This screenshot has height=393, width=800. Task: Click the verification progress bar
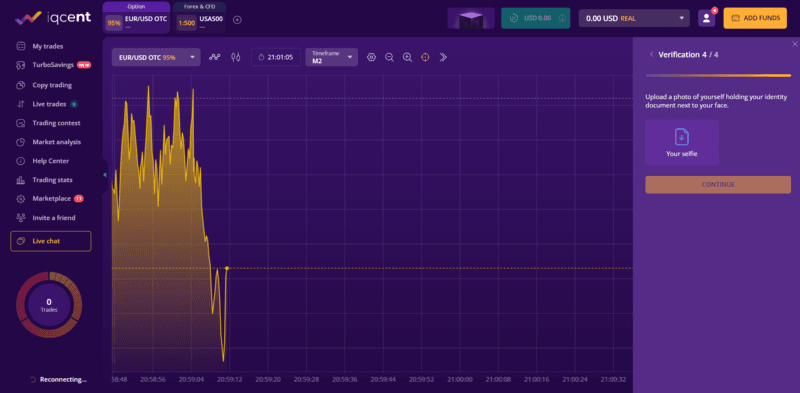tap(718, 76)
